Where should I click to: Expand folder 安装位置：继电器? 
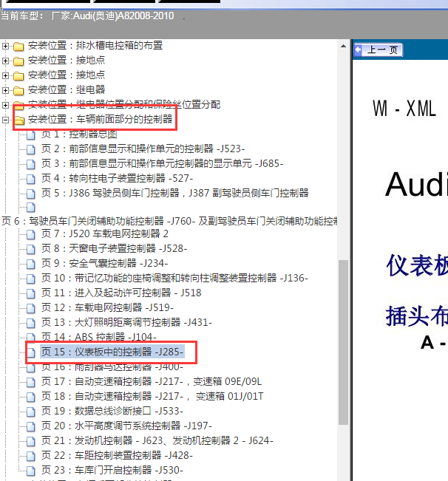pos(5,90)
